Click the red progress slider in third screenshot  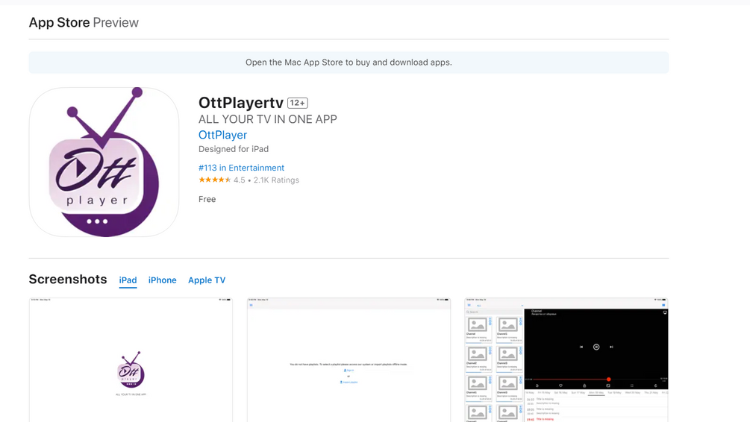tap(608, 379)
